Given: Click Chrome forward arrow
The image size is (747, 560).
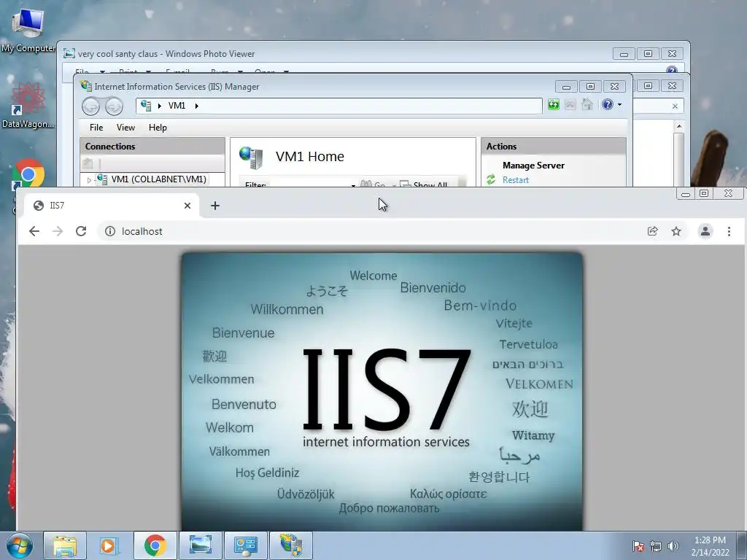Looking at the screenshot, I should click(x=58, y=231).
